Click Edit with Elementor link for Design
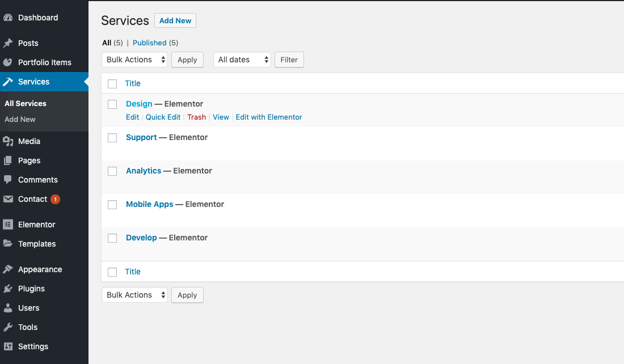624x364 pixels. click(x=269, y=117)
